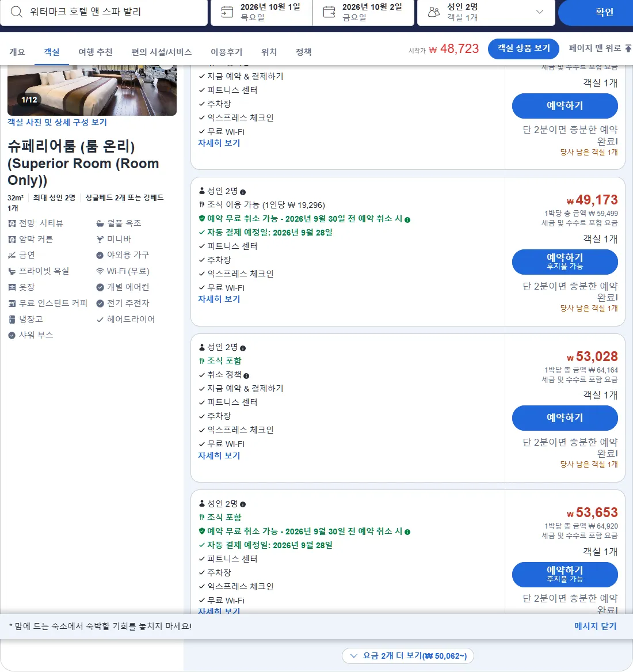Screen dimensions: 633x672
Task: Click 예약하기 for the ₩53,028 offer
Action: [x=565, y=418]
